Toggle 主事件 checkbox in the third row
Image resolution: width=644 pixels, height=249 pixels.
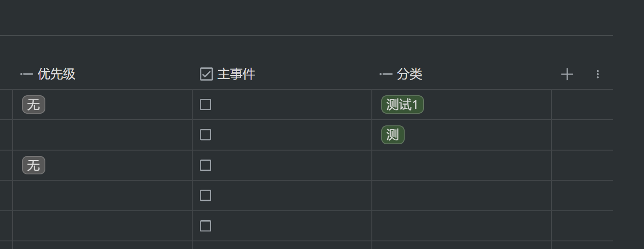click(x=205, y=165)
